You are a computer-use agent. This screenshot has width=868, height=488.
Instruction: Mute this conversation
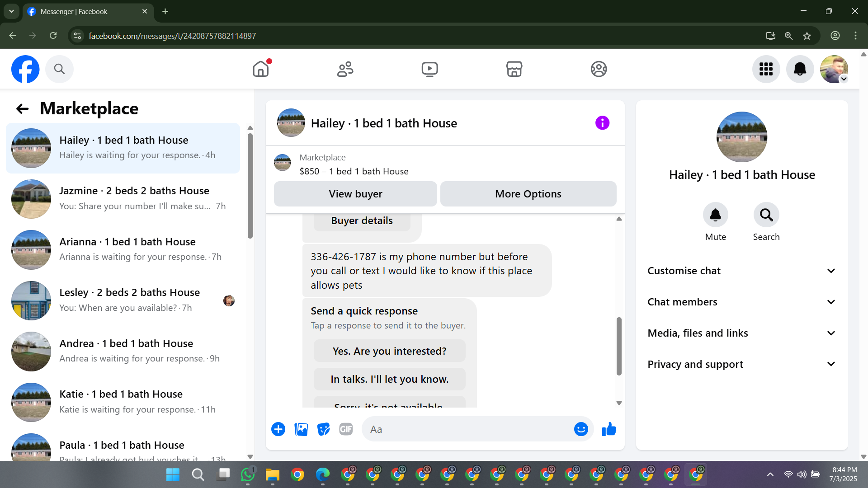715,215
